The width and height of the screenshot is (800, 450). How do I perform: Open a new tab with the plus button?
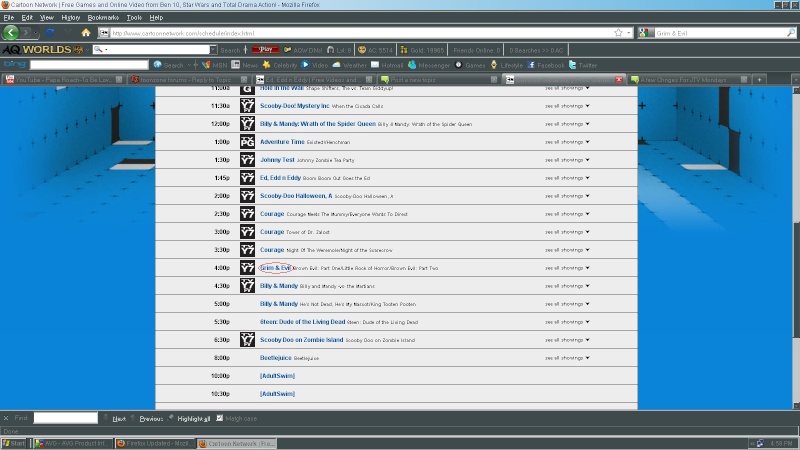tap(759, 80)
